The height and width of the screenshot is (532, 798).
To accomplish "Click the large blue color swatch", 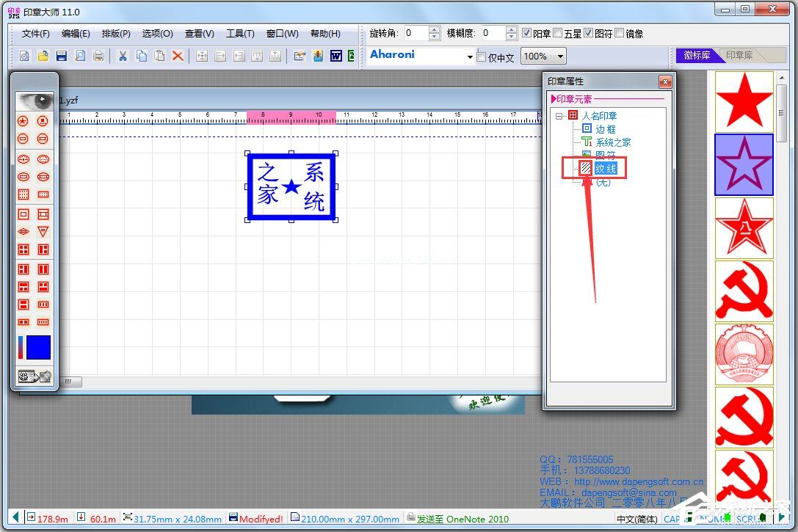I will pos(38,347).
